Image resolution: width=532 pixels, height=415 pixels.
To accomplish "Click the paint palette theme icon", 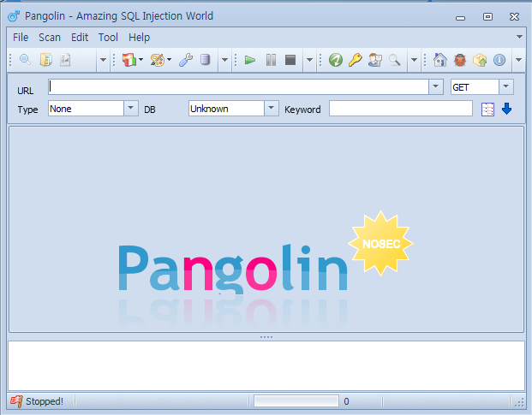I will (157, 60).
